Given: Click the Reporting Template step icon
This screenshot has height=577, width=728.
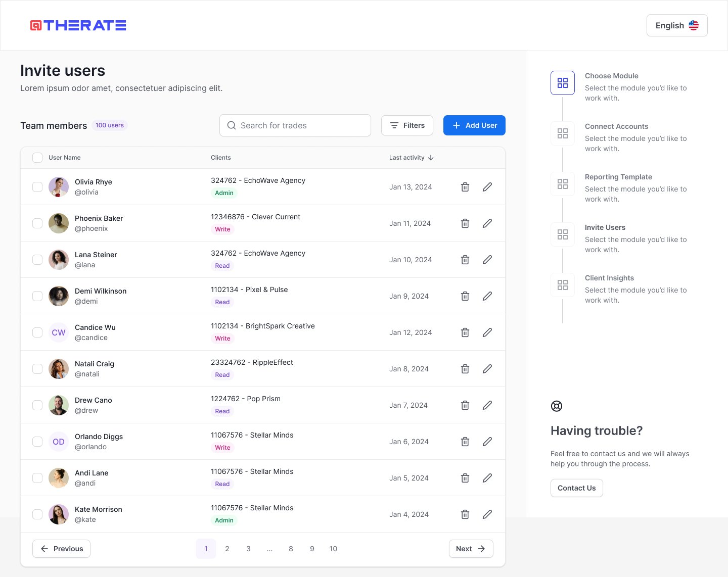Looking at the screenshot, I should point(563,184).
